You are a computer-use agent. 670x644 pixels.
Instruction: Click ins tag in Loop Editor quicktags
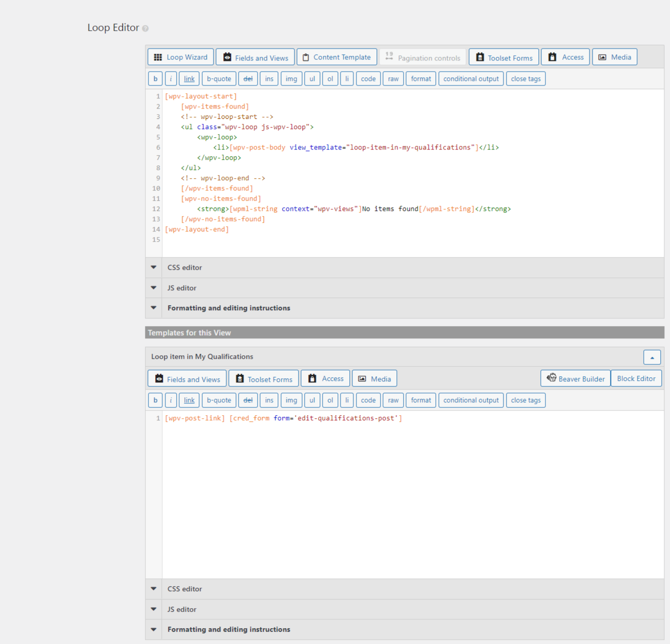269,79
